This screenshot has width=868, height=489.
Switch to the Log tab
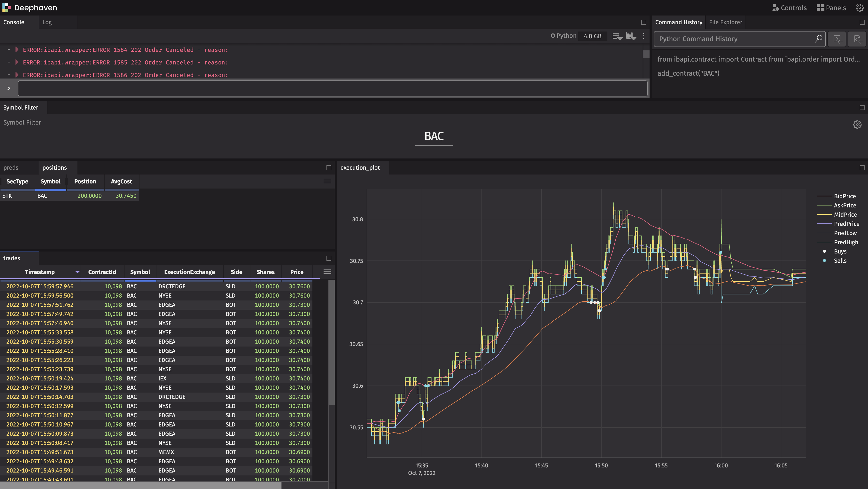[47, 22]
